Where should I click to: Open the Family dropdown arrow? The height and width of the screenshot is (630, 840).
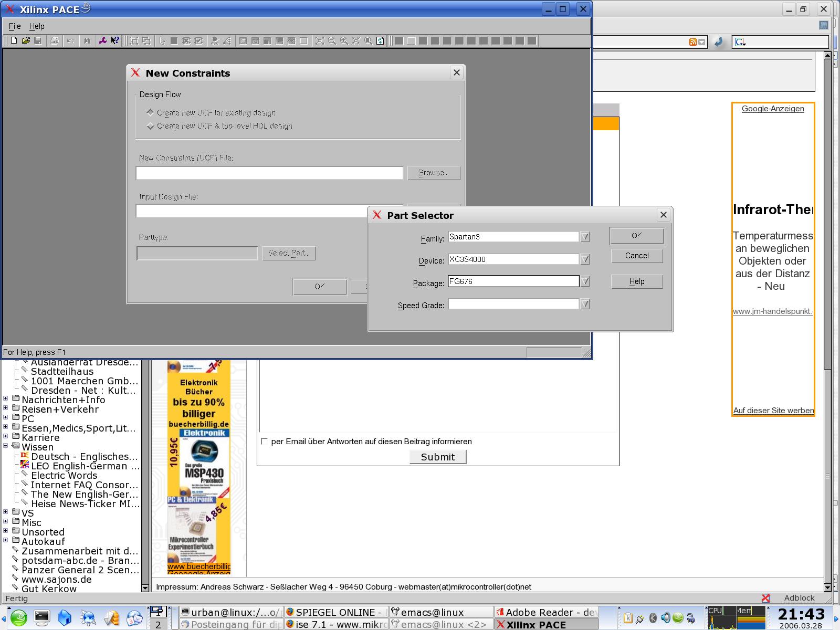tap(585, 237)
